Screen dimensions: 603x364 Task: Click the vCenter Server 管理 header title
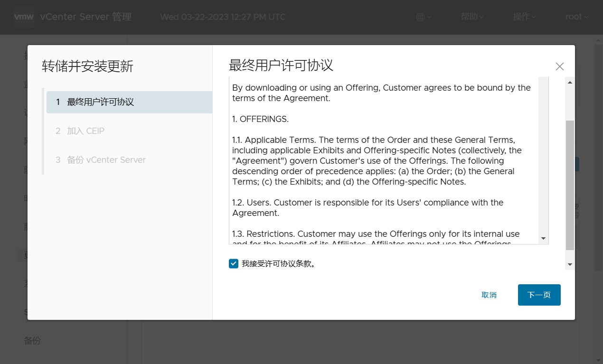[86, 17]
